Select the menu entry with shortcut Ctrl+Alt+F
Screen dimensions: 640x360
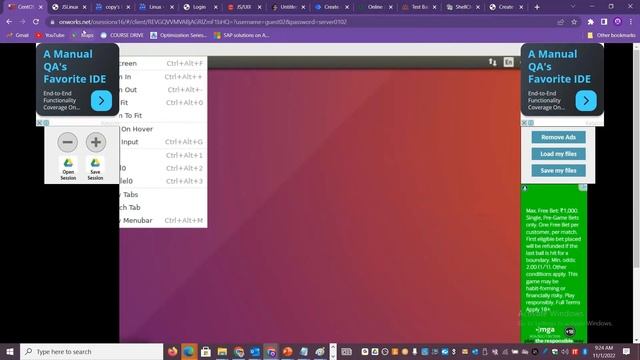pyautogui.click(x=163, y=63)
